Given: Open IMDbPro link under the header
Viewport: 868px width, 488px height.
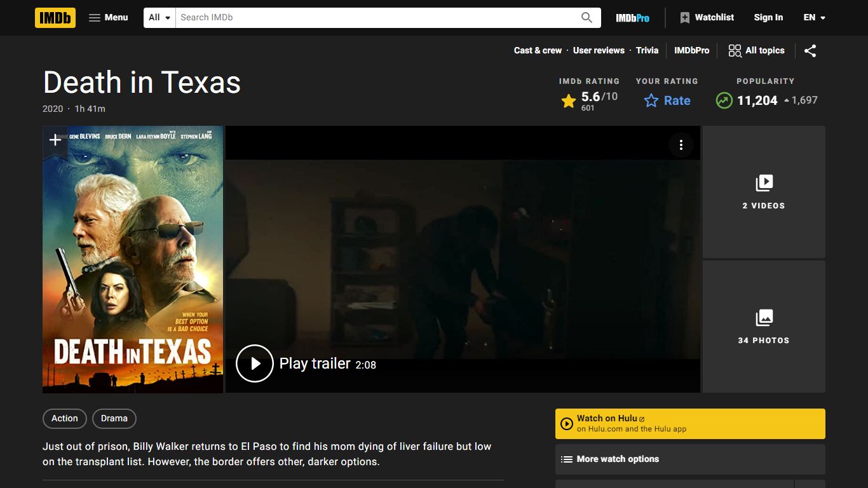Looking at the screenshot, I should click(x=691, y=50).
